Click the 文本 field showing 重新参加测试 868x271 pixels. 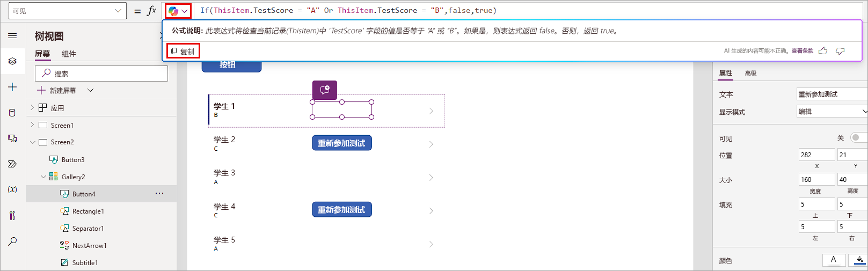832,94
